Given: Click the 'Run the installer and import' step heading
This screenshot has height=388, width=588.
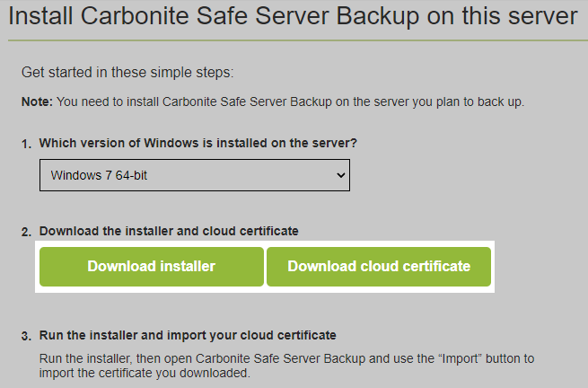Looking at the screenshot, I should click(188, 335).
